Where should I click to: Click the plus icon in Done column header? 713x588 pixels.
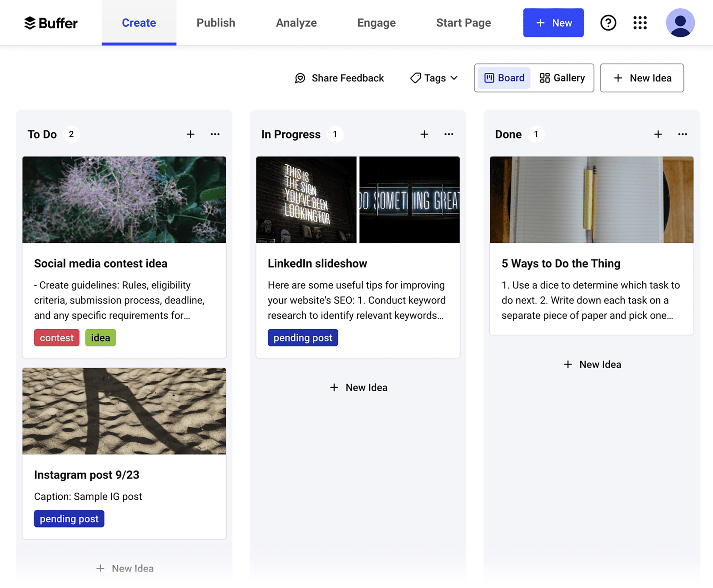point(658,134)
